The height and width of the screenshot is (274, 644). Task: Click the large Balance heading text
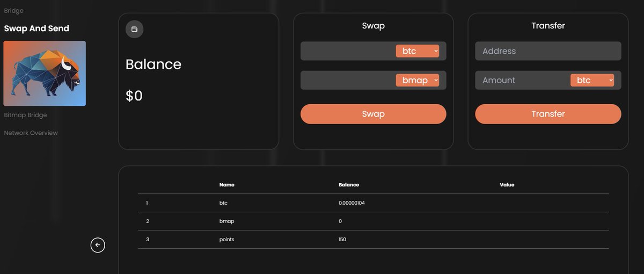(153, 64)
